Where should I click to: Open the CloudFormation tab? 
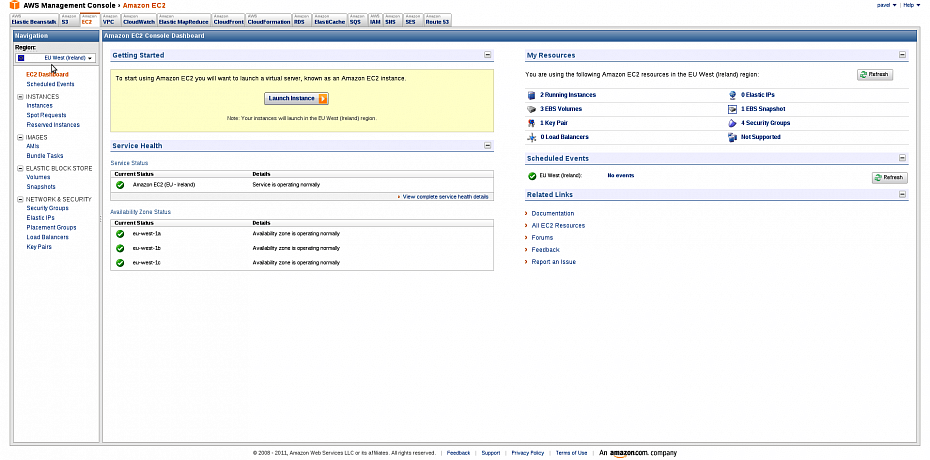pos(269,20)
